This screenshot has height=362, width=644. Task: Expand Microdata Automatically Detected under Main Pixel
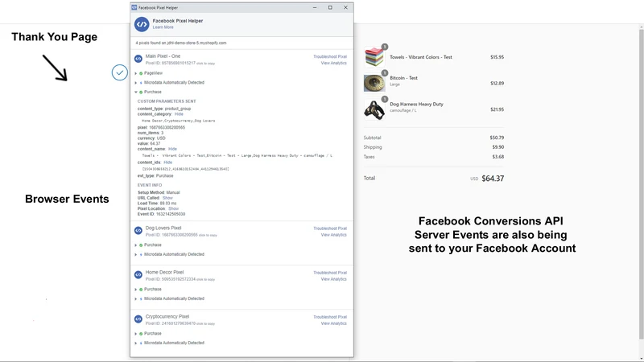[x=136, y=83]
